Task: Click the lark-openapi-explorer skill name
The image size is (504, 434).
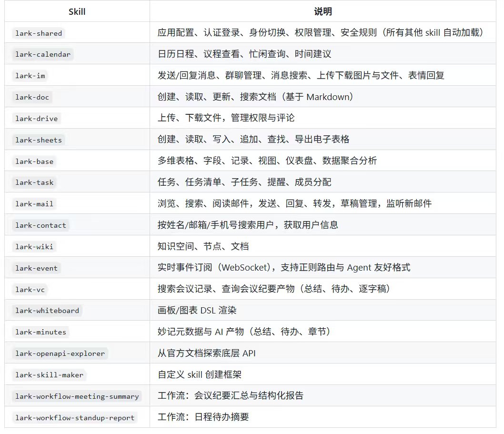Action: [x=60, y=353]
